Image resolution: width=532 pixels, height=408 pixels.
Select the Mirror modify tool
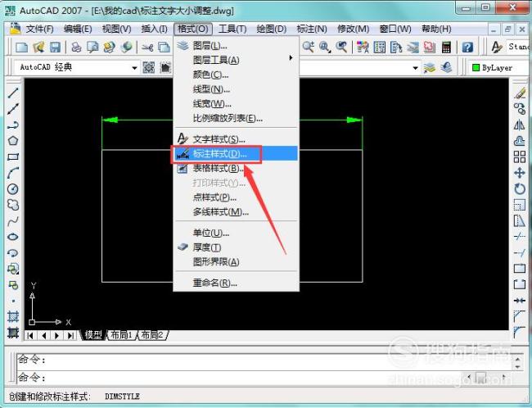[520, 125]
